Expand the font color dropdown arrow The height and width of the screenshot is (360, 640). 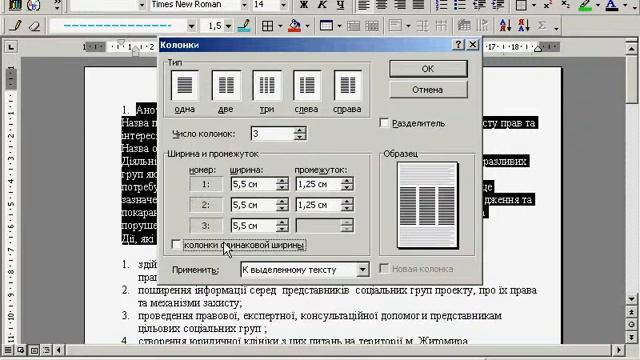(626, 5)
